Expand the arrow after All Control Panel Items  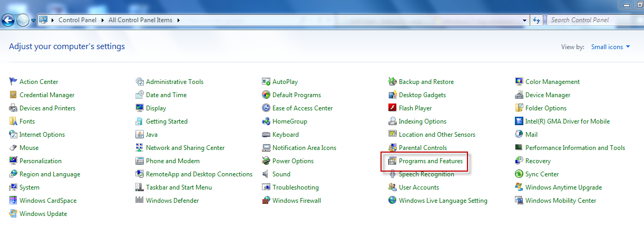point(178,20)
